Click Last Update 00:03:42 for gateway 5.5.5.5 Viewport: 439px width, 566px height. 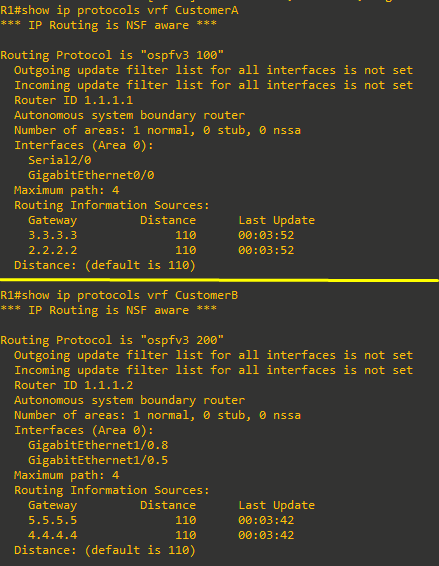[x=266, y=520]
